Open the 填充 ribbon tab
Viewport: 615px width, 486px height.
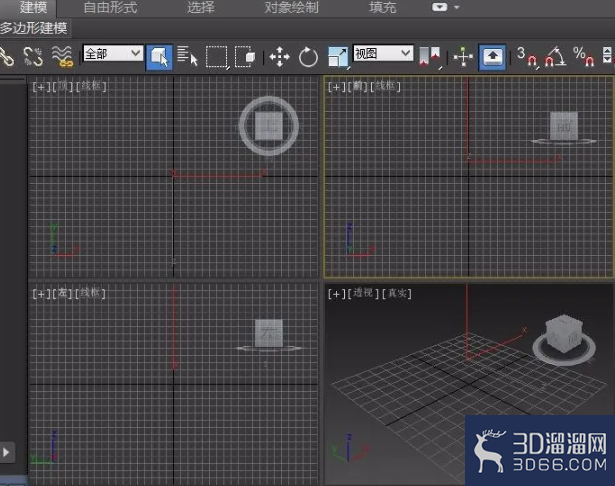click(x=382, y=7)
